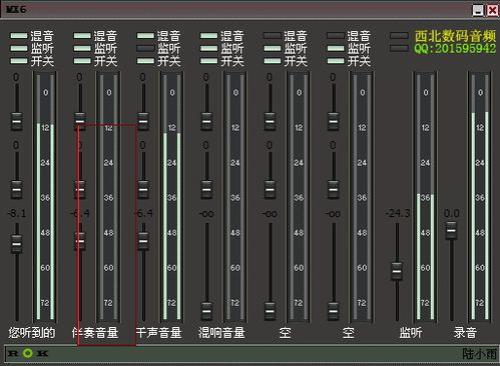Click the 录音 fader knob at 0.0
This screenshot has width=500, height=366.
point(451,230)
